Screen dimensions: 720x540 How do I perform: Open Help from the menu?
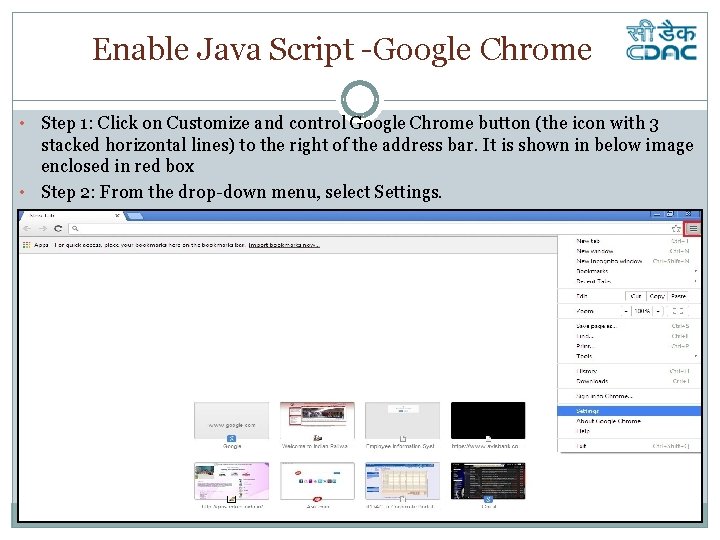pos(629,431)
